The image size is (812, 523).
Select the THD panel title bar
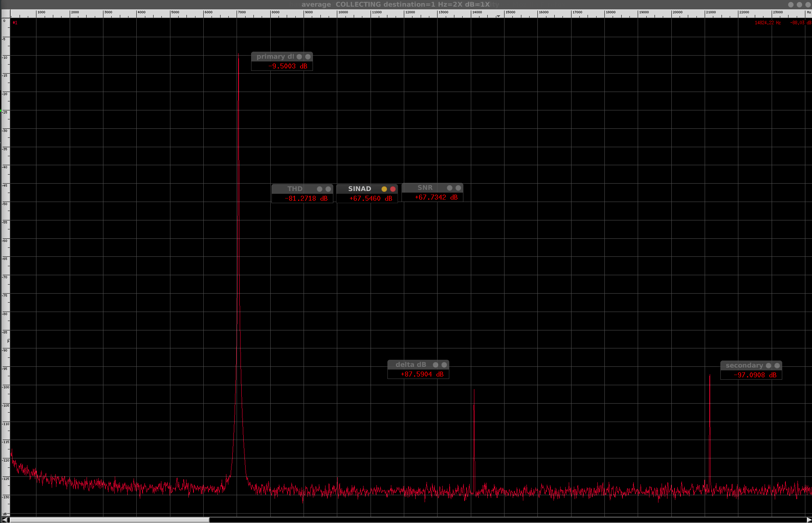[x=295, y=189]
